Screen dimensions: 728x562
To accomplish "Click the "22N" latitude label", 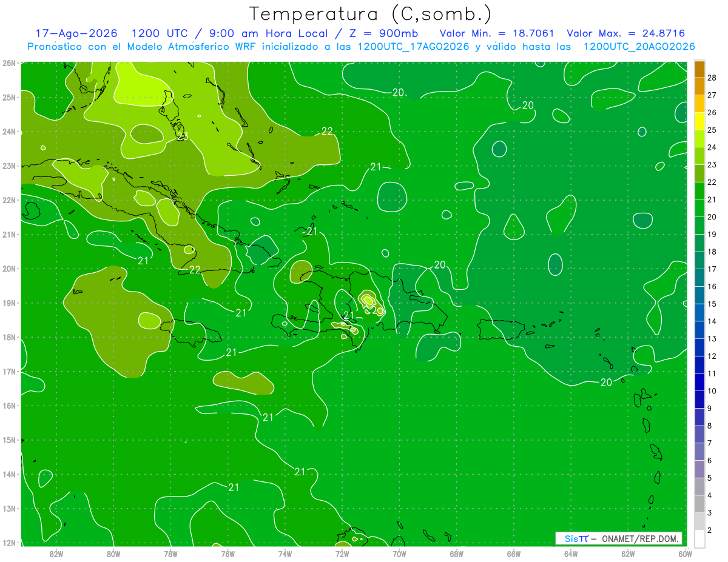I will pos(8,200).
